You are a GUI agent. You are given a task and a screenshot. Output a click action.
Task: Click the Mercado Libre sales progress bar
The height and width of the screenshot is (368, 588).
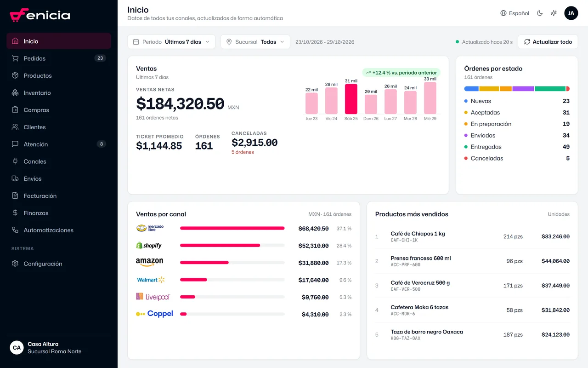coord(232,228)
